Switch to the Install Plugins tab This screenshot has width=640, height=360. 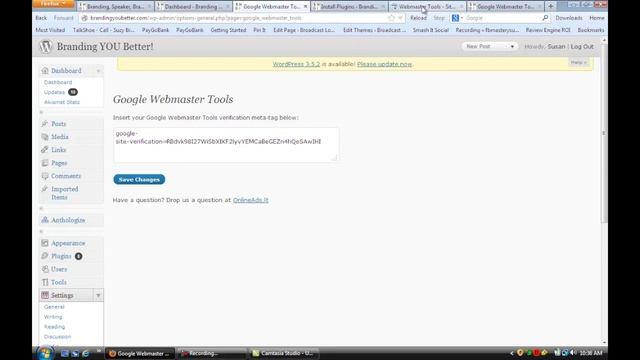[349, 7]
